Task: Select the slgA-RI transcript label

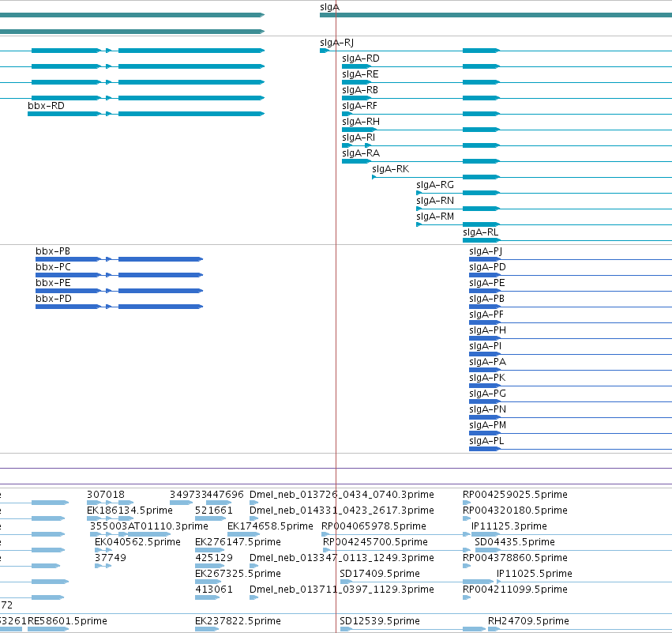Action: pyautogui.click(x=359, y=138)
